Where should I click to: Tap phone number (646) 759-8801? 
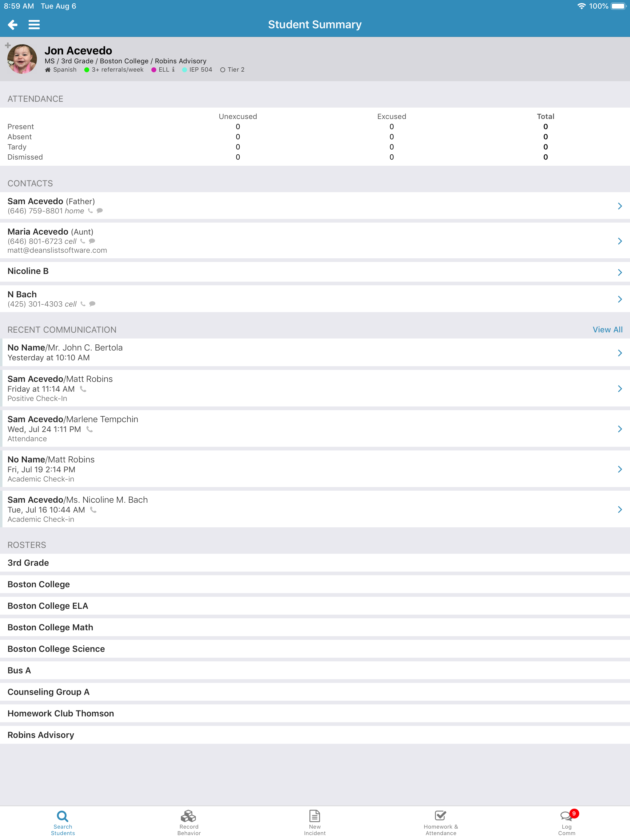point(35,211)
